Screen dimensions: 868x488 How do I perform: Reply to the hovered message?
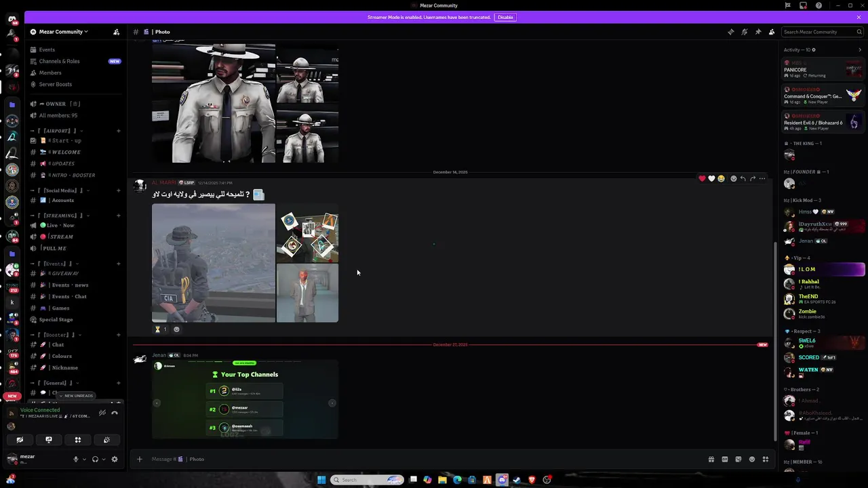(x=743, y=178)
